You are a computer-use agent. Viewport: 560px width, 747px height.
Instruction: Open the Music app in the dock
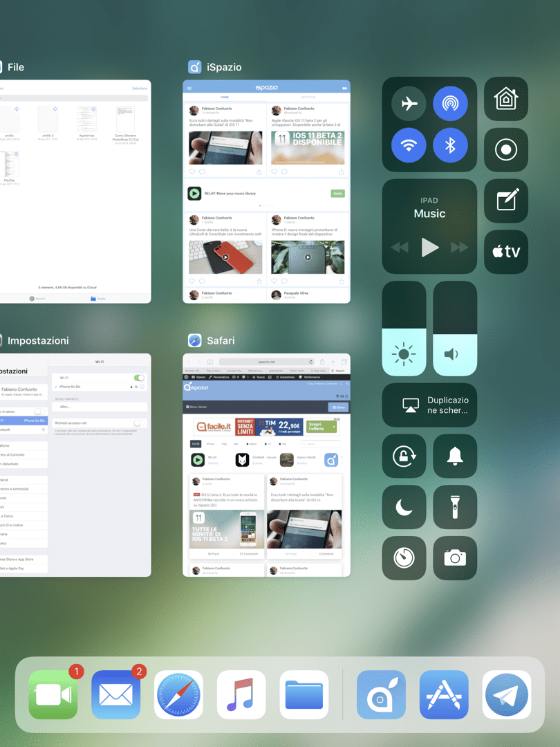point(241,694)
